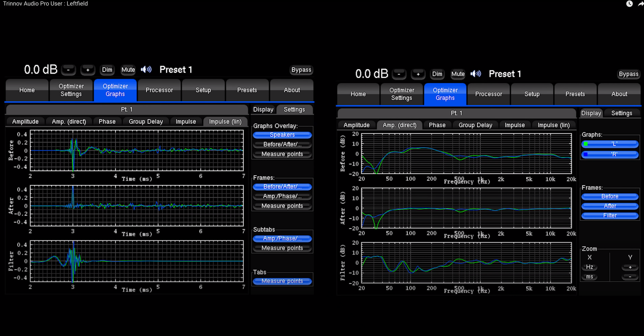644x336 pixels.
Task: Select Hz for X zoom axis
Action: tap(589, 267)
